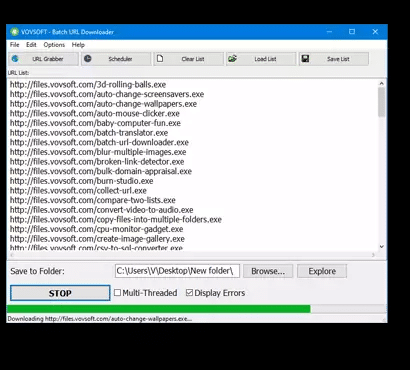Image resolution: width=410 pixels, height=370 pixels.
Task: Select the bulk-domain-appraisal.exe URL line
Action: pos(101,171)
